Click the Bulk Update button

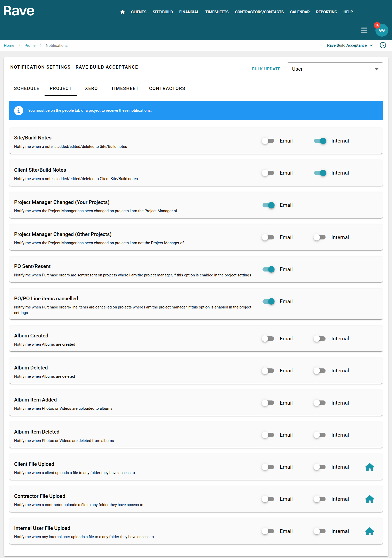click(x=266, y=69)
